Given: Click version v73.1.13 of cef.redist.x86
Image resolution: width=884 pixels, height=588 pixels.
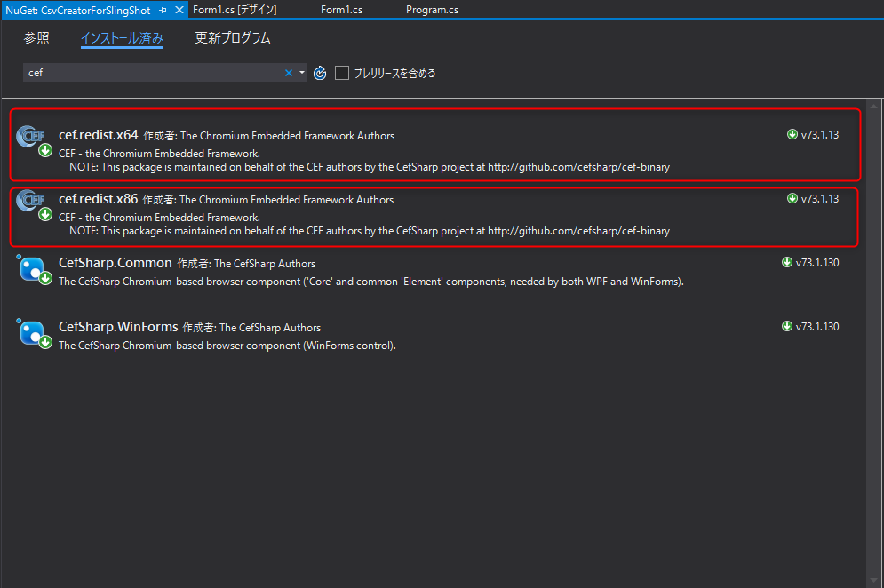Looking at the screenshot, I should [820, 198].
